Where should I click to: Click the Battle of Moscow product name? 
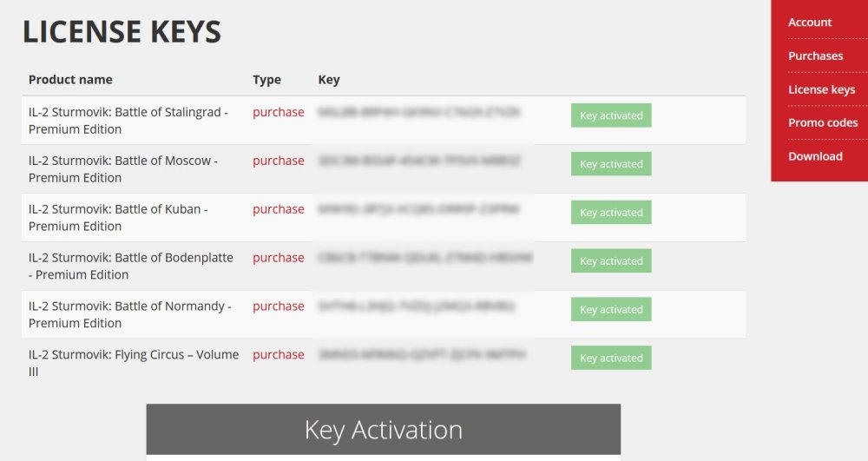(122, 169)
